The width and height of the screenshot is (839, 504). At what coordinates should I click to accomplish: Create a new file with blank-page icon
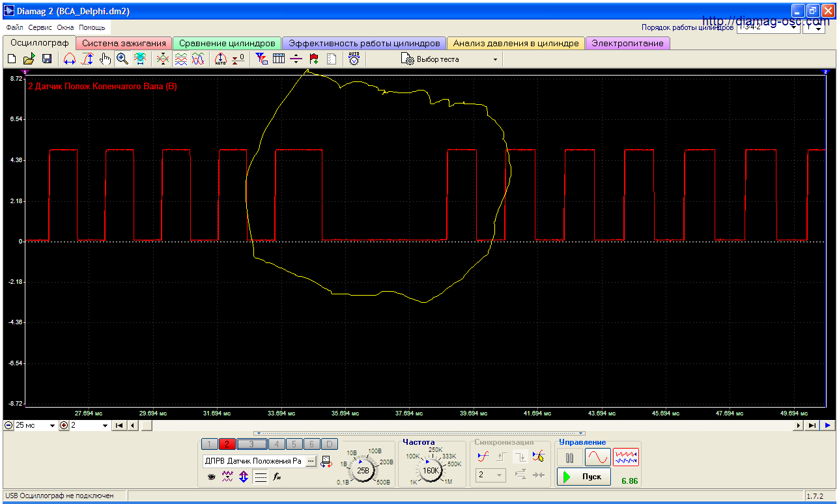(x=12, y=59)
